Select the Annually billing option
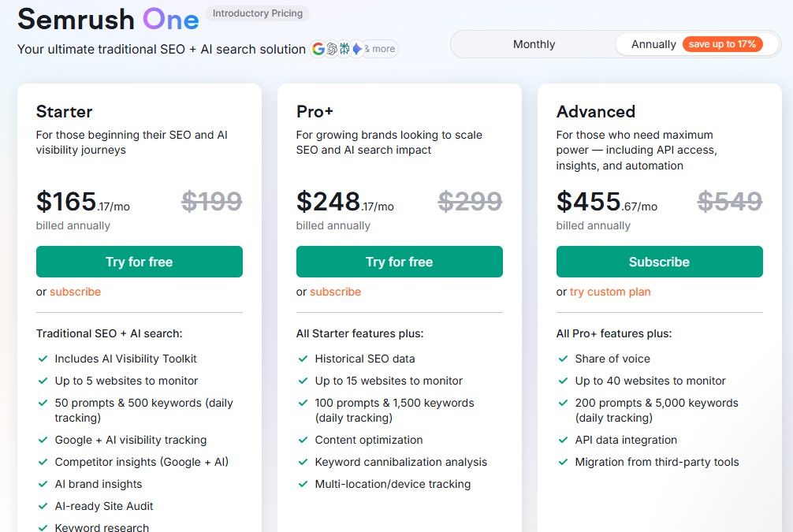Image resolution: width=793 pixels, height=532 pixels. pyautogui.click(x=653, y=44)
